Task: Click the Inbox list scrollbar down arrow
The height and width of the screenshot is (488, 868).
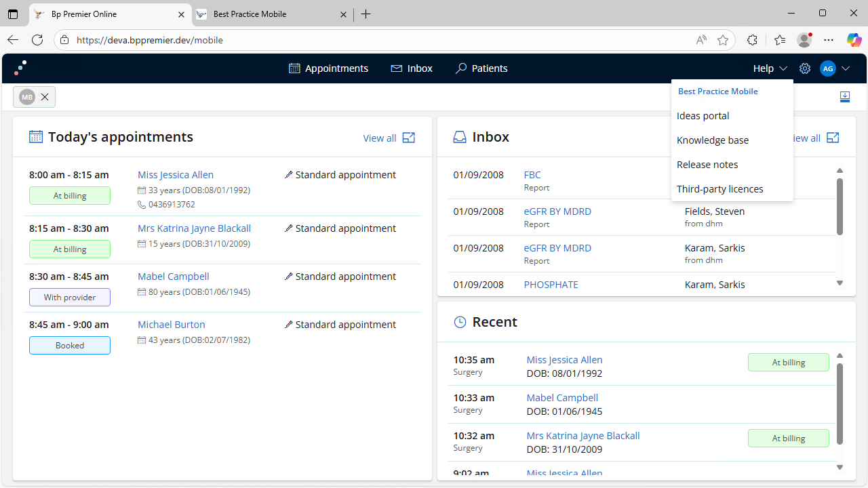Action: 840,283
